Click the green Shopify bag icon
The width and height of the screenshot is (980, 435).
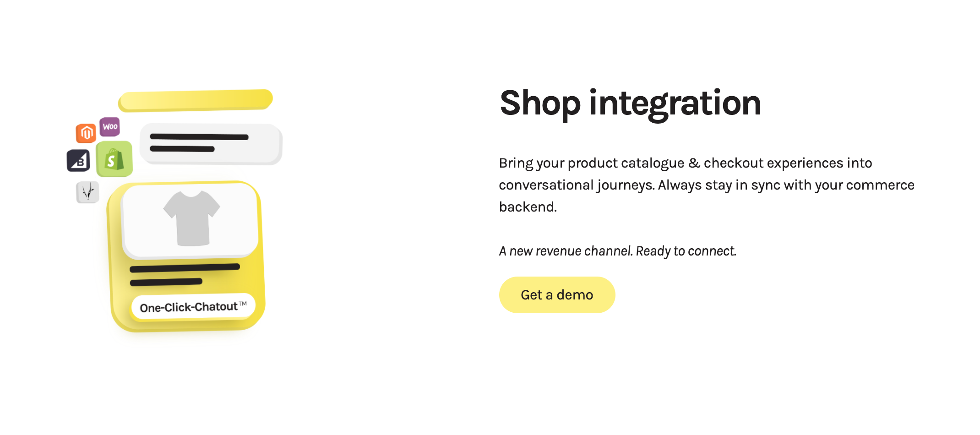114,159
